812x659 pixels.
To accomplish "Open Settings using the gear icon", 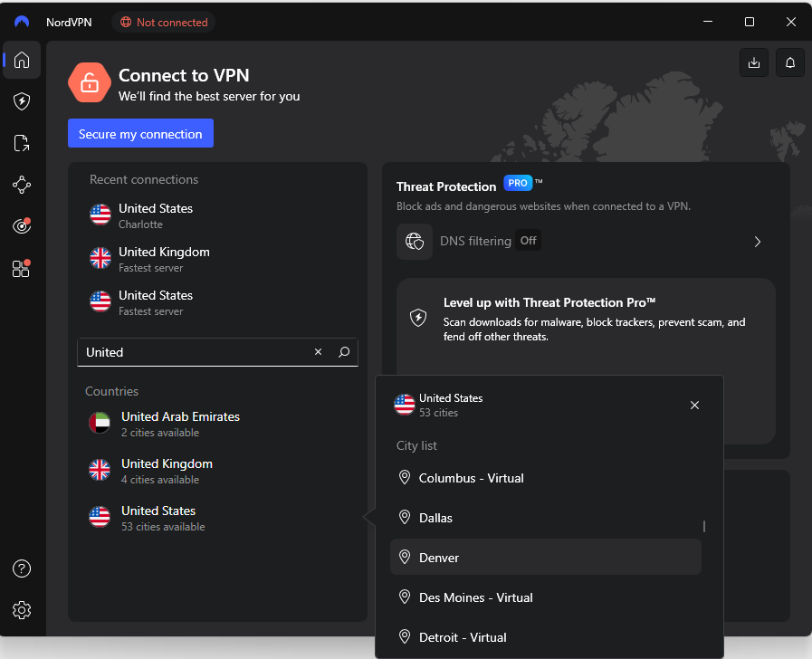I will [x=21, y=610].
